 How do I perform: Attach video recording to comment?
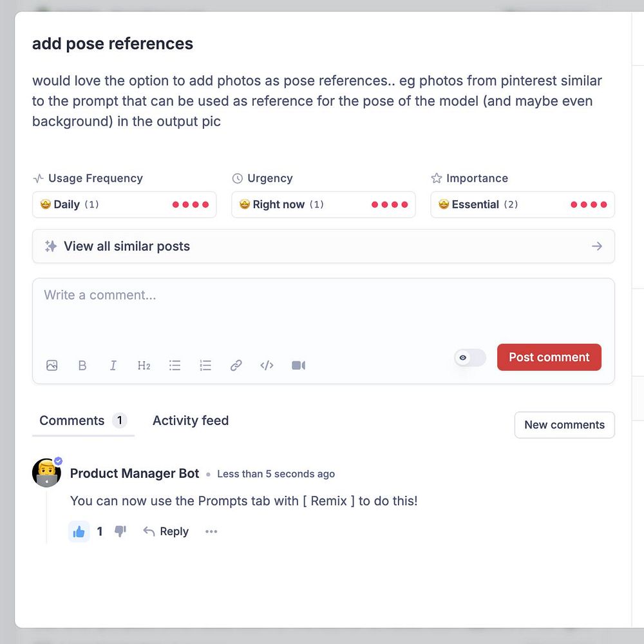[298, 365]
